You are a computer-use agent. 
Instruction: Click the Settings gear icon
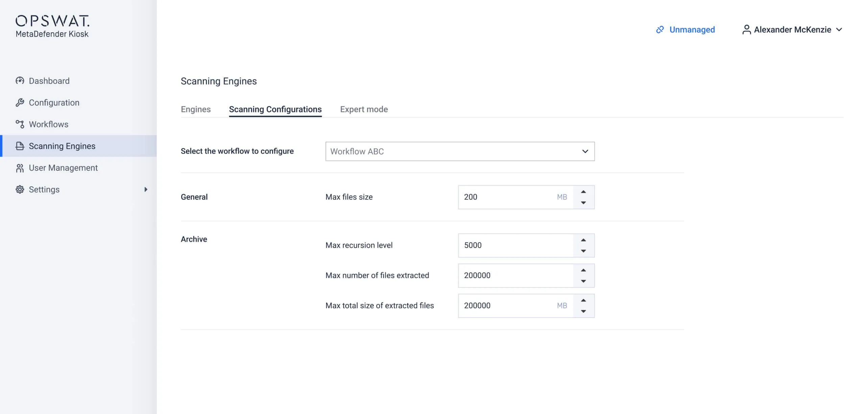click(x=20, y=189)
